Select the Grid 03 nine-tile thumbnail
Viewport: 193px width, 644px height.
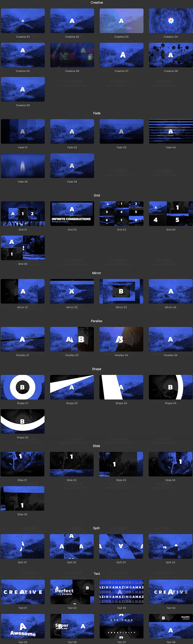coord(121,214)
